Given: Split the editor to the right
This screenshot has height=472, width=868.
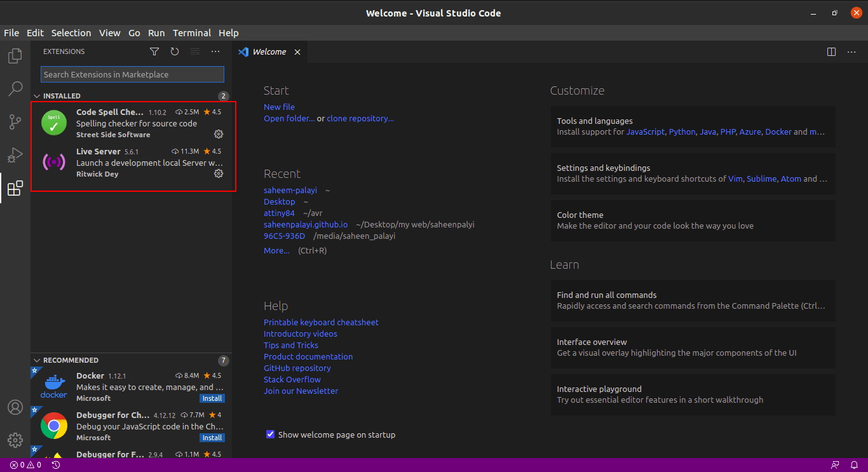Looking at the screenshot, I should 832,52.
